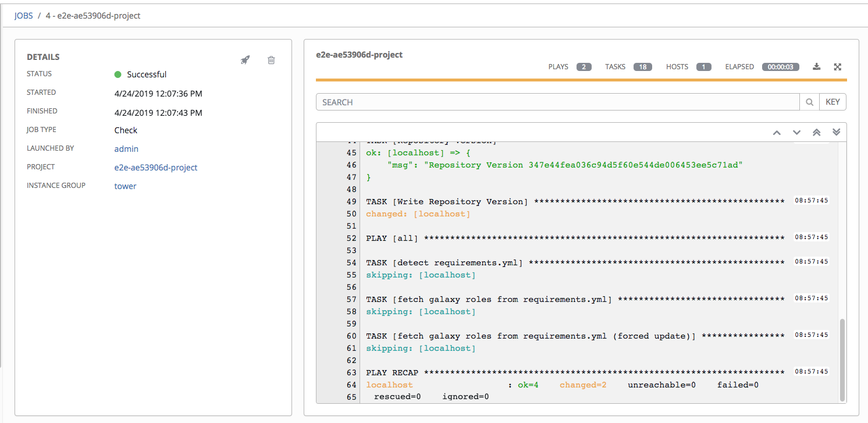Open the admin user link
Viewport: 868px width, 423px height.
[x=126, y=149]
